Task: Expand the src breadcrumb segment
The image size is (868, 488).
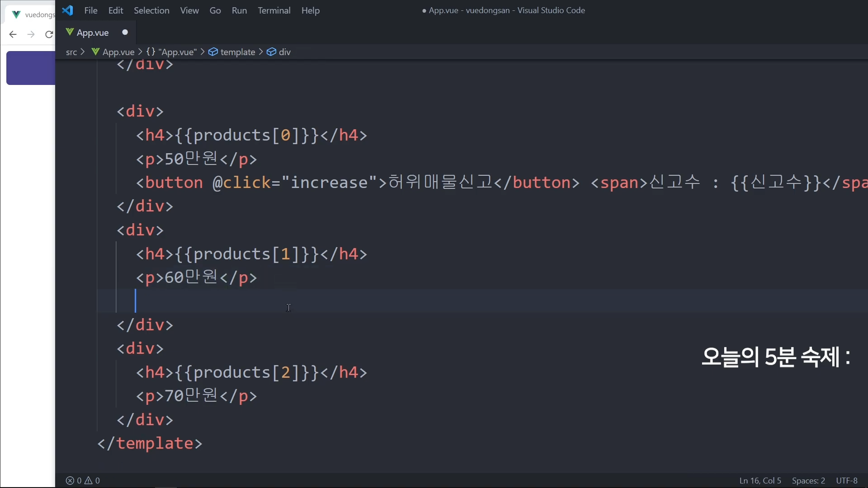Action: (x=71, y=52)
